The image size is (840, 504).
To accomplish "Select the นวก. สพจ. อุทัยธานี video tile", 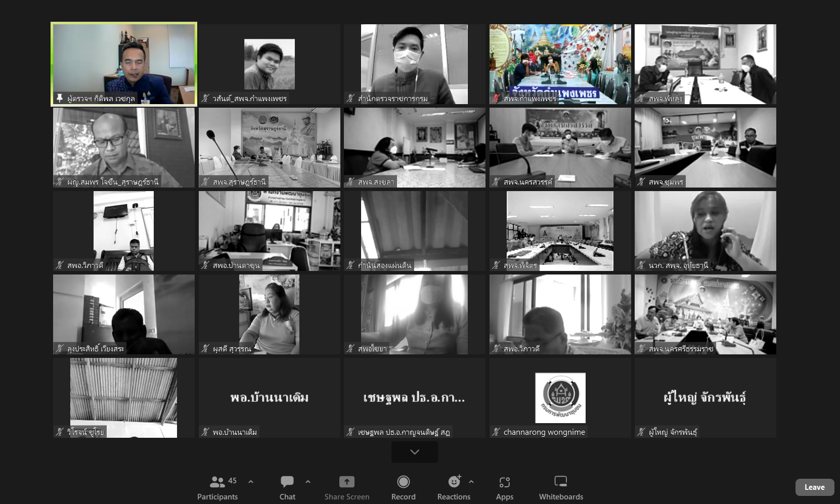I will tap(705, 231).
